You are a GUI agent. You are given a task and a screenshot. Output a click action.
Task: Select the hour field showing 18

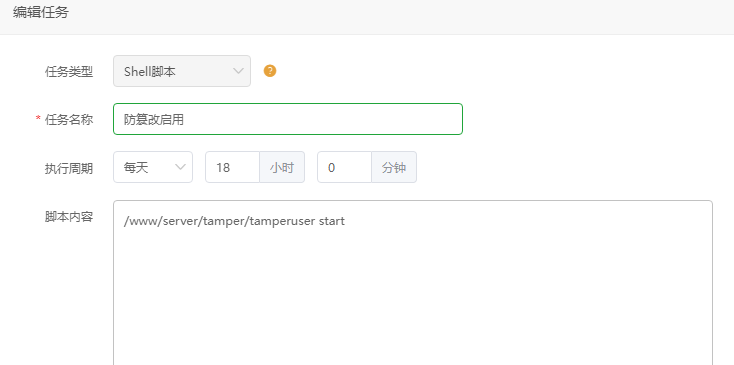click(x=232, y=167)
